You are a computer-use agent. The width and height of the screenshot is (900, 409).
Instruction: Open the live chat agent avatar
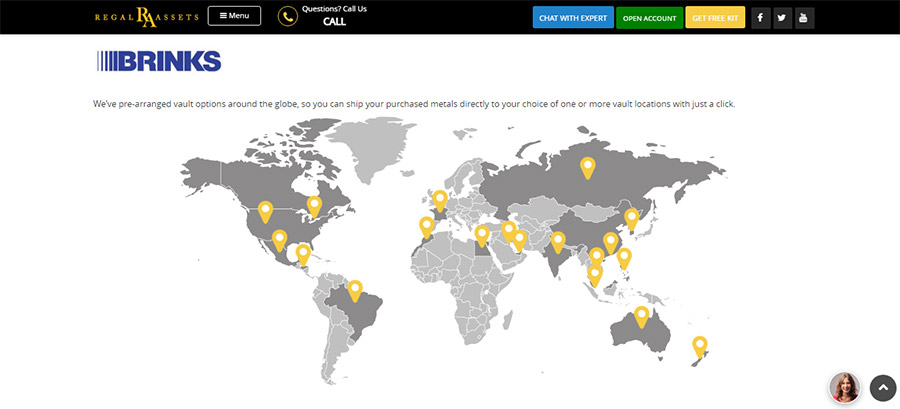pyautogui.click(x=844, y=388)
